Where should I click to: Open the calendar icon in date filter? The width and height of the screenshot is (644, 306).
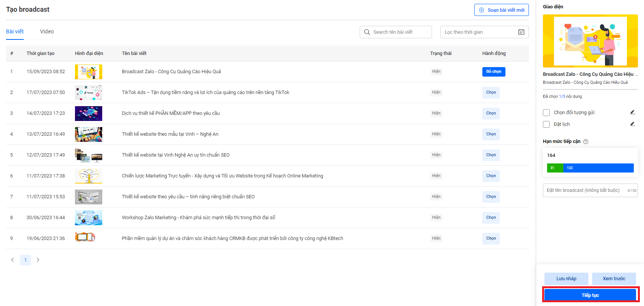tap(521, 32)
